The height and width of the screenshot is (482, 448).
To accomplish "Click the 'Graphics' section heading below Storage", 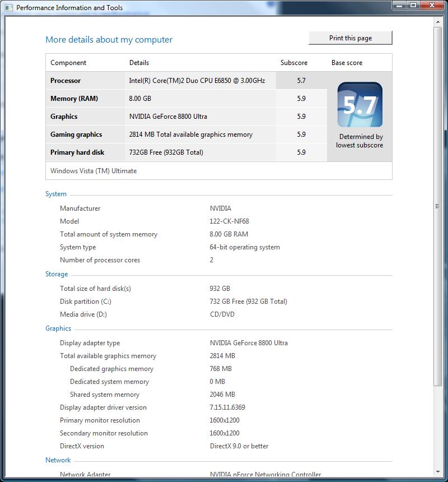I will [58, 328].
